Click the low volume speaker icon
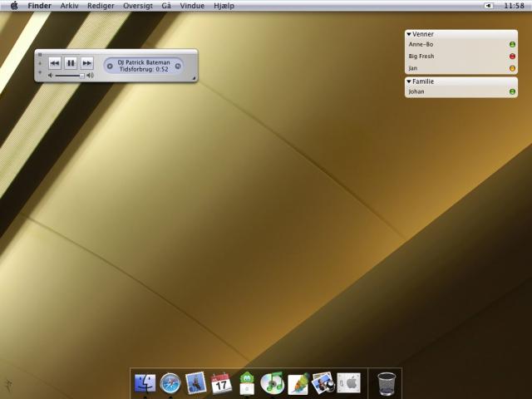Viewport: 532px width, 399px height. (x=50, y=76)
